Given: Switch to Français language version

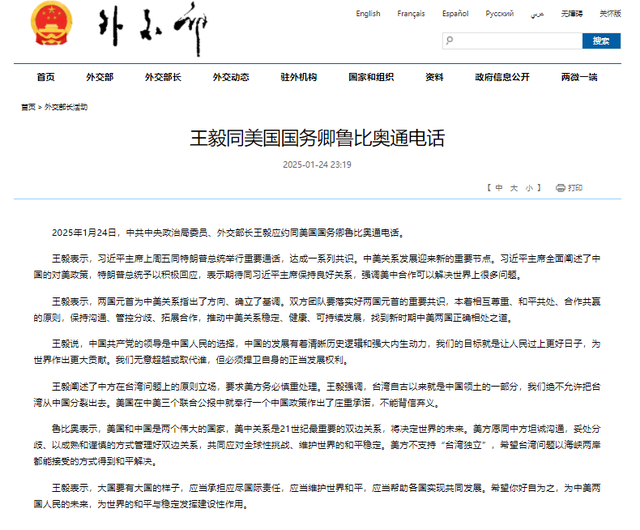Looking at the screenshot, I should pyautogui.click(x=411, y=13).
